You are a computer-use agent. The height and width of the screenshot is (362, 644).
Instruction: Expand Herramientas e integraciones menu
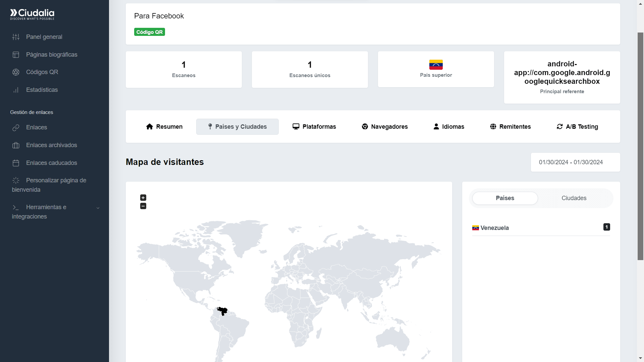[98, 208]
